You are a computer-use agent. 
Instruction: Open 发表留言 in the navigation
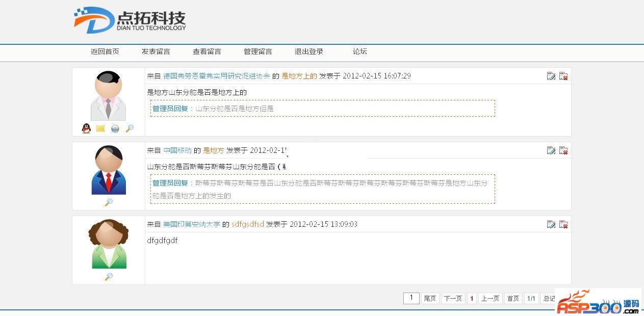point(156,51)
